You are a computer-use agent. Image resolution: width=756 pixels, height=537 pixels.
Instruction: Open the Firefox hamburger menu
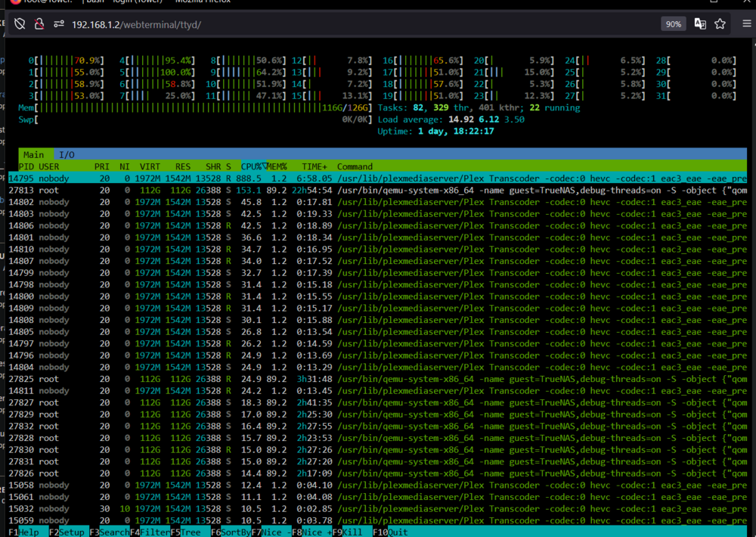(746, 23)
